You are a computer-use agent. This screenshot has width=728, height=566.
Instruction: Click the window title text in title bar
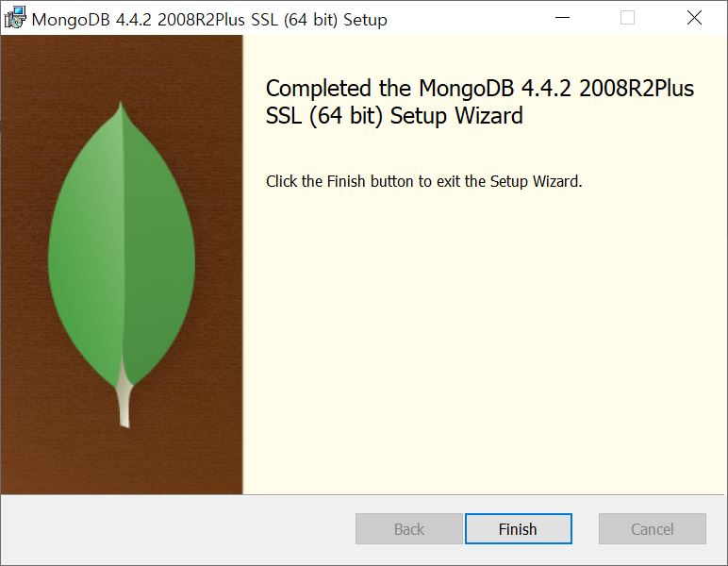point(209,20)
